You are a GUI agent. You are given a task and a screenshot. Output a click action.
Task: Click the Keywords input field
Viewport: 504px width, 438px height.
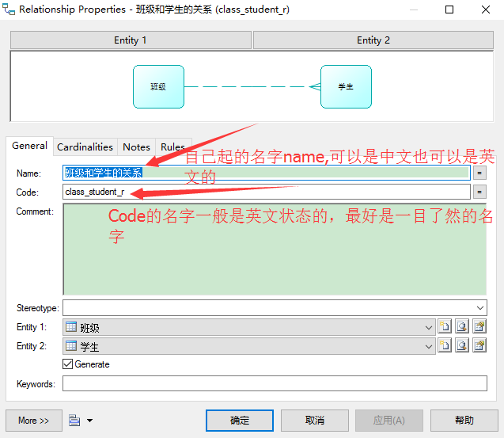275,383
